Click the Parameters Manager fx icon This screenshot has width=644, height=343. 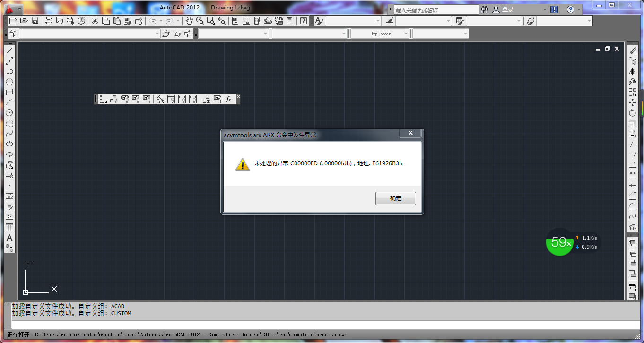click(228, 99)
